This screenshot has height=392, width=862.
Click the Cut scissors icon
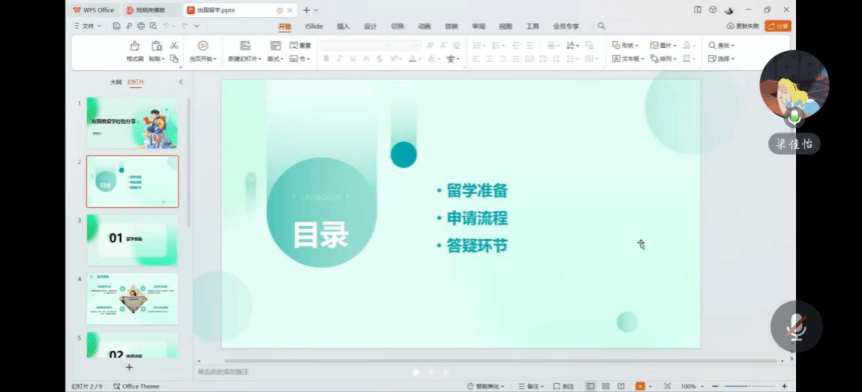tap(174, 45)
